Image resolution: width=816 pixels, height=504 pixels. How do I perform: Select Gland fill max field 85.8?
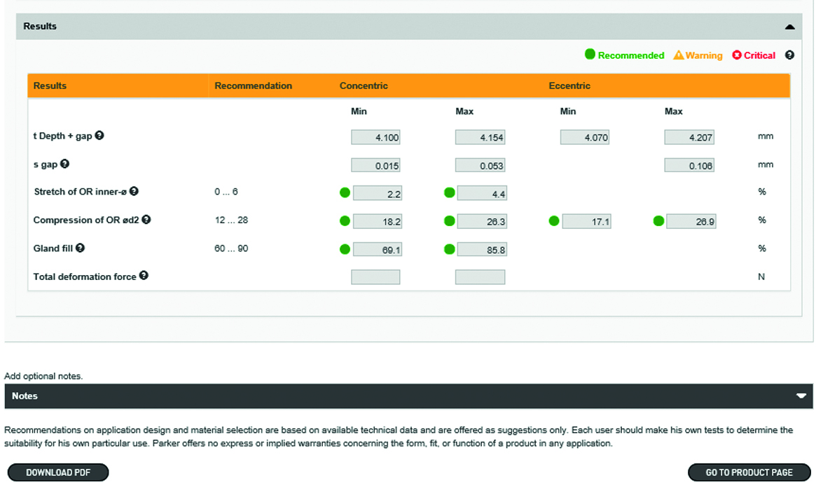(483, 250)
